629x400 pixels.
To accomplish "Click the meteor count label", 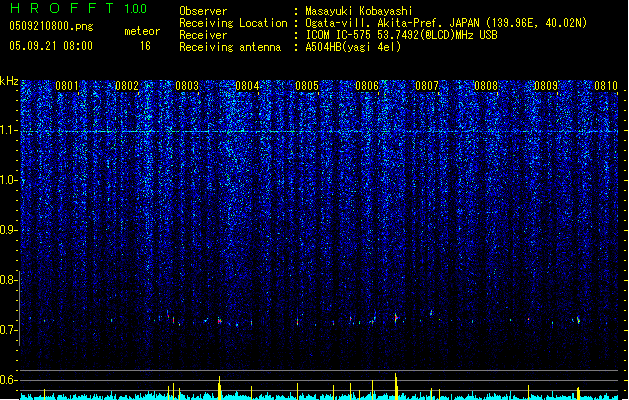I will pyautogui.click(x=142, y=31).
